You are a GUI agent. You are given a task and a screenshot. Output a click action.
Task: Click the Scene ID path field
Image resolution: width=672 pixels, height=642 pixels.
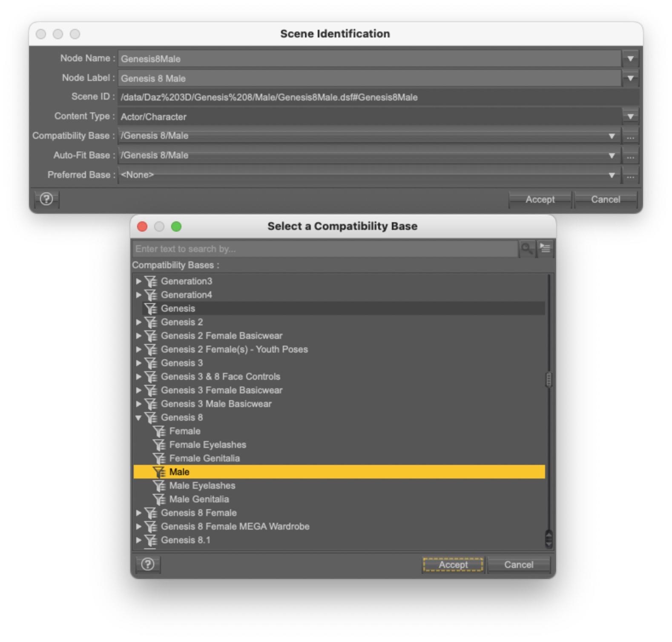click(379, 97)
